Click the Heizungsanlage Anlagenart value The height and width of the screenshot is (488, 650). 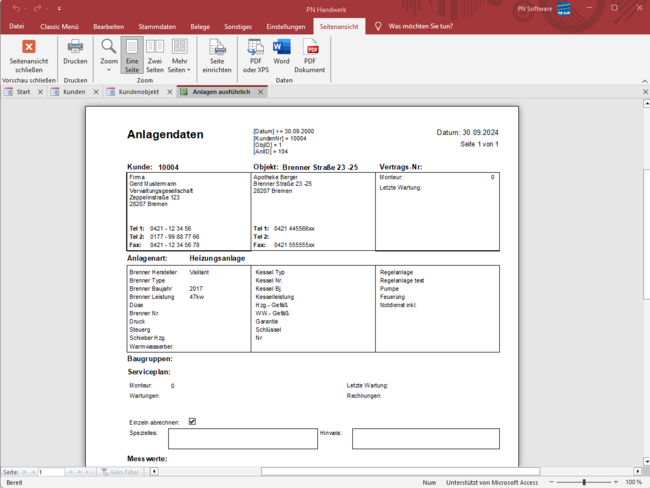pos(217,258)
